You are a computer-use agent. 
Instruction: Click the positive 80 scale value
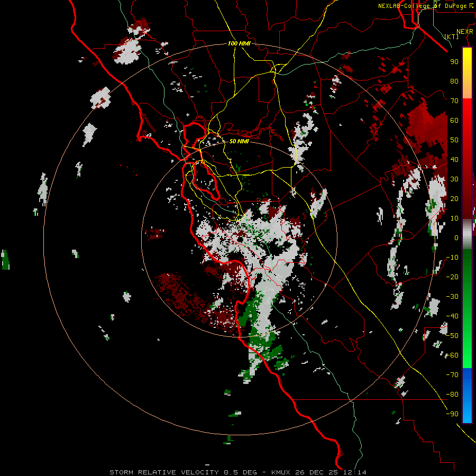454,81
